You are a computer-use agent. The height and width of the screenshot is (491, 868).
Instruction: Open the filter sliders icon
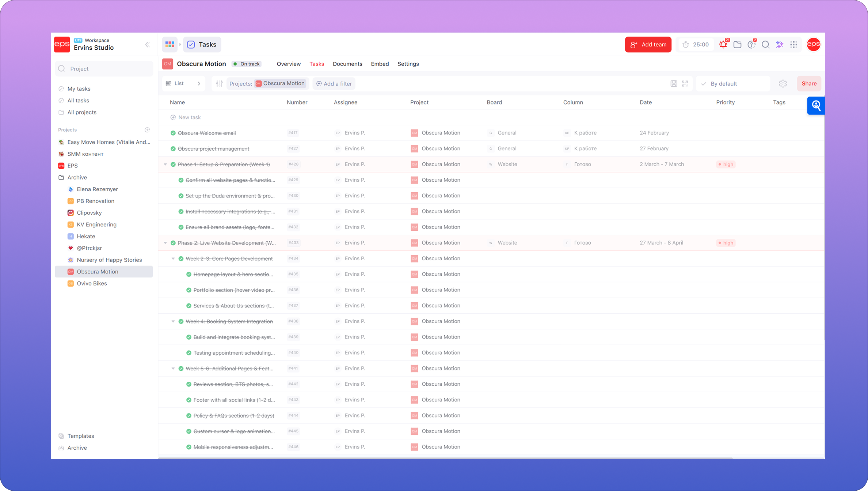[x=219, y=84]
